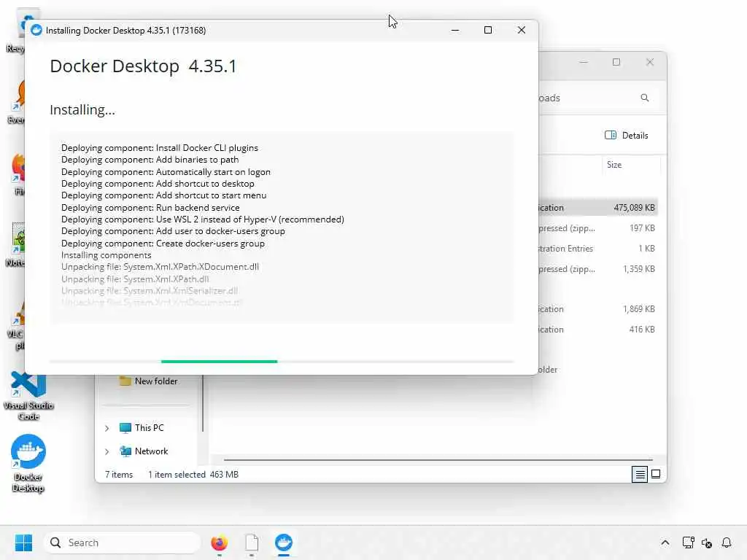
Task: Expand the This PC tree node
Action: (x=107, y=428)
